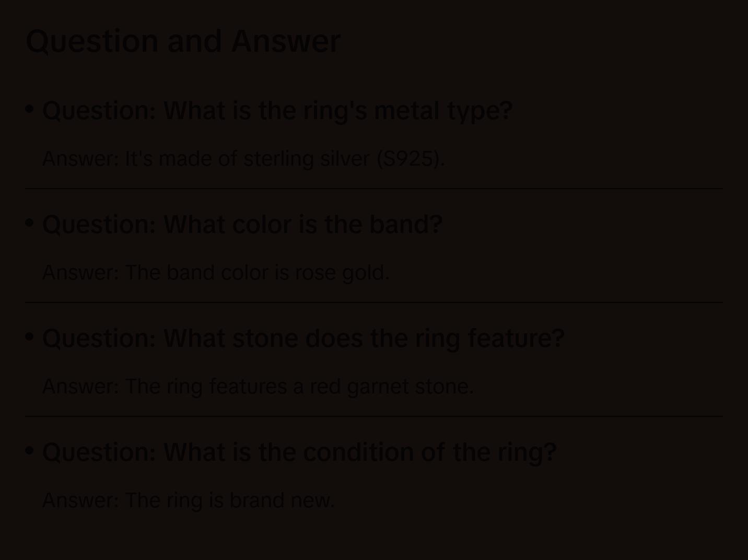Click the 'Question and Answer' heading
This screenshot has height=560, width=748.
[183, 41]
